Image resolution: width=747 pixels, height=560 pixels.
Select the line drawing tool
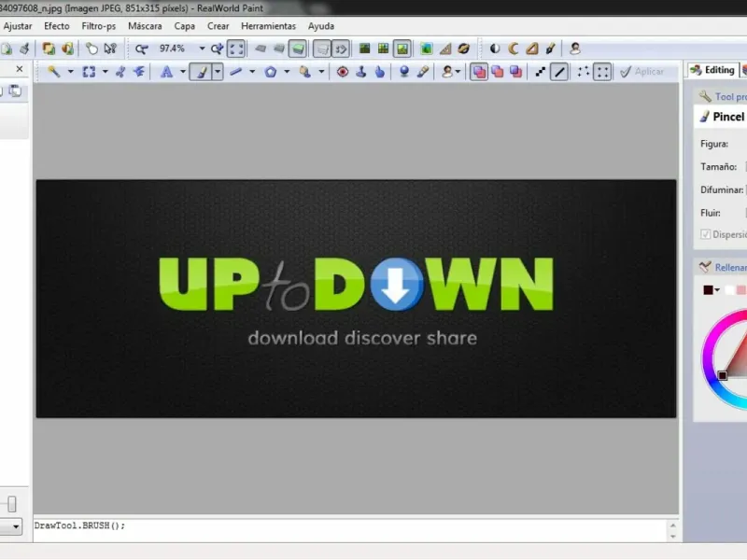pos(236,72)
